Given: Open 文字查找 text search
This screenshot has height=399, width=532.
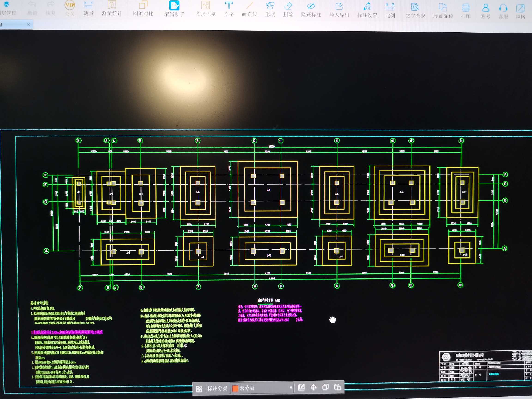Looking at the screenshot, I should 415,11.
